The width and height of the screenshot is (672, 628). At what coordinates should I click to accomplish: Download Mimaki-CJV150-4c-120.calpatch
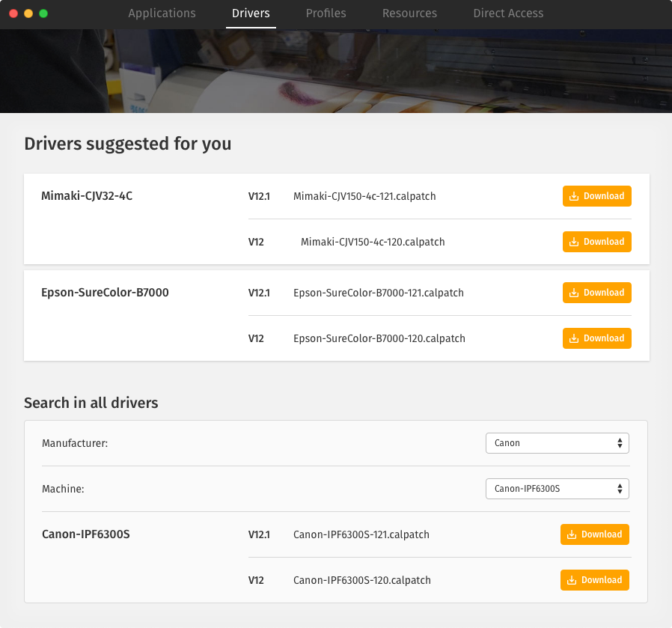[x=596, y=242]
